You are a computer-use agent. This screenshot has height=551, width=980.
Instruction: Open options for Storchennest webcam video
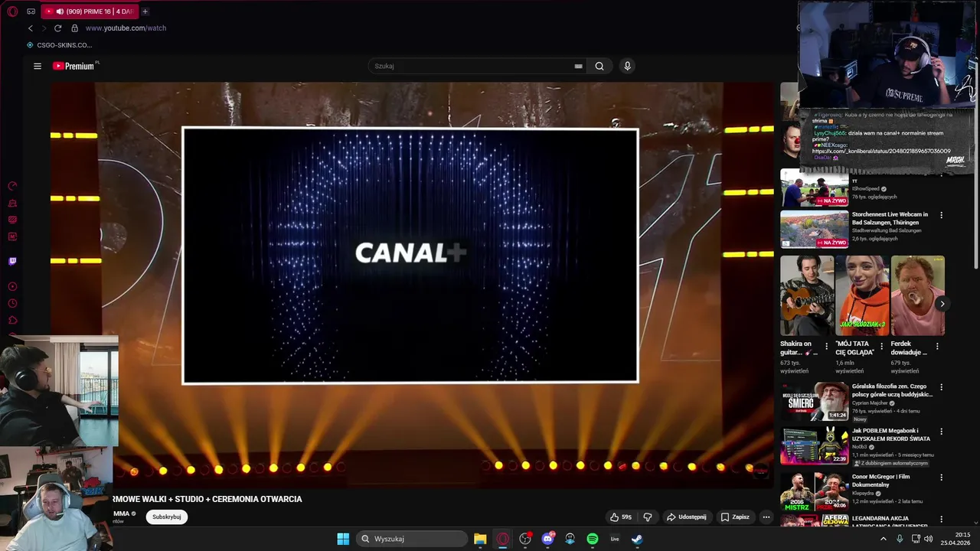pyautogui.click(x=941, y=215)
